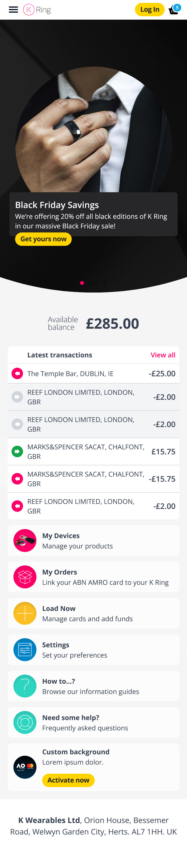Click the Custom background card thumbnail
Screen dimensions: 187x868
point(25,767)
